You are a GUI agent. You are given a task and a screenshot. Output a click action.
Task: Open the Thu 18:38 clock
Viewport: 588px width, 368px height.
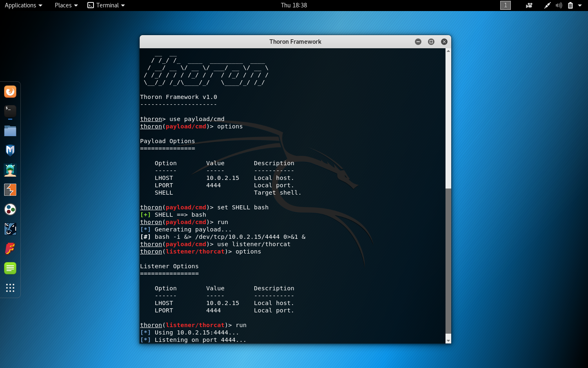click(294, 5)
